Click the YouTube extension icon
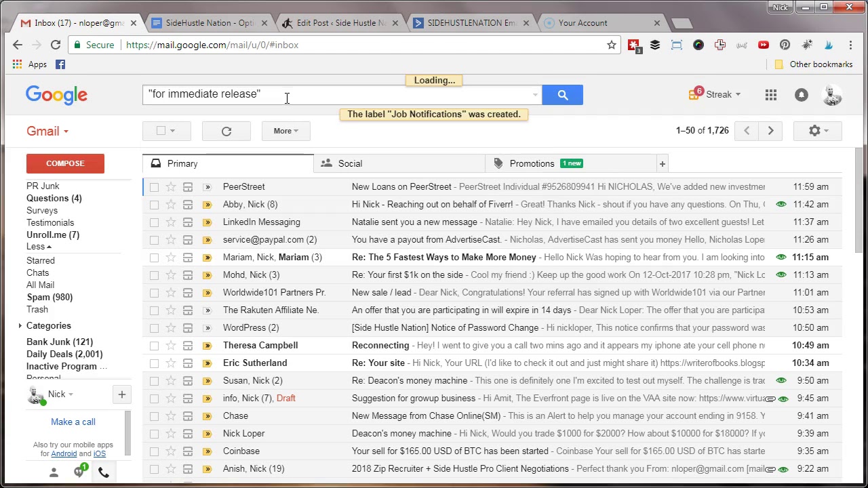Screen dimensions: 868x488 (x=764, y=45)
